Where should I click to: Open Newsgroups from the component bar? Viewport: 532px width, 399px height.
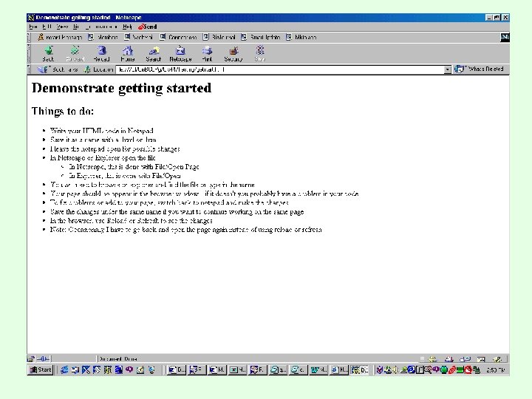pos(465,359)
